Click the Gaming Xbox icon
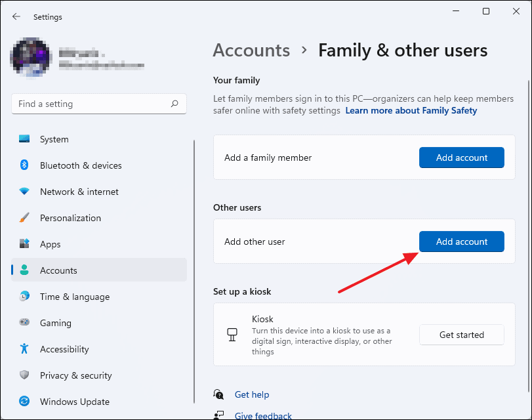This screenshot has width=532, height=420. pos(24,323)
